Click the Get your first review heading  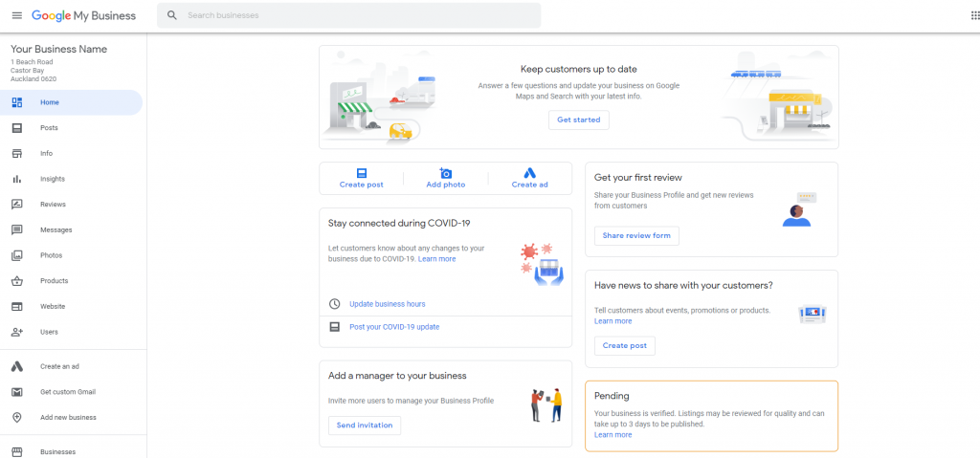click(x=638, y=178)
